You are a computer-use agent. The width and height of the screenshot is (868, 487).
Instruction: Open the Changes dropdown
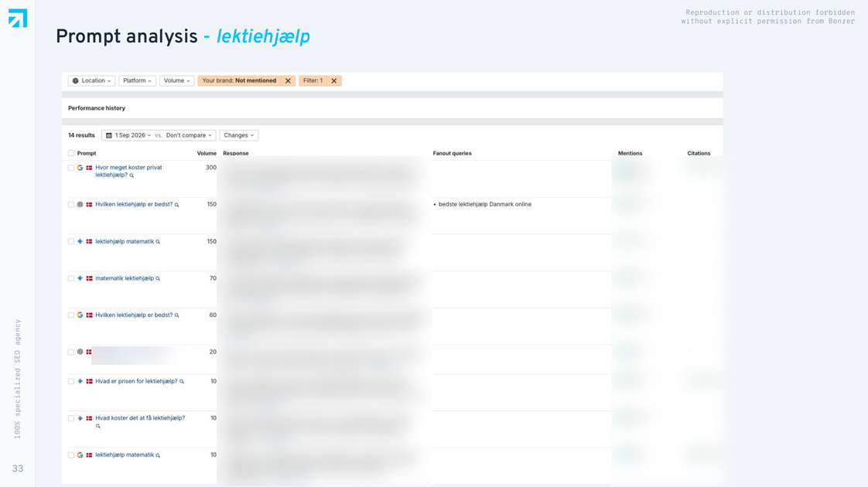click(238, 135)
